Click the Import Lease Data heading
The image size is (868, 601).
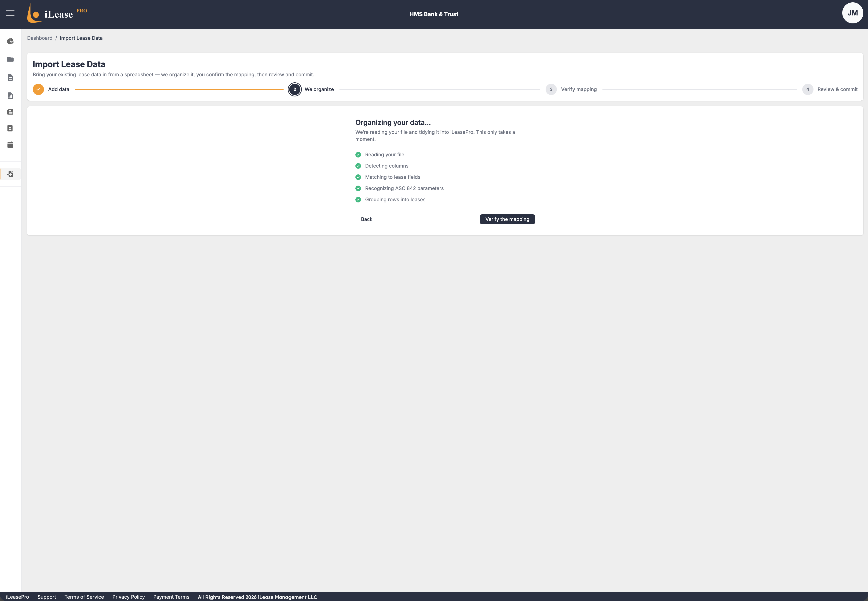(69, 64)
